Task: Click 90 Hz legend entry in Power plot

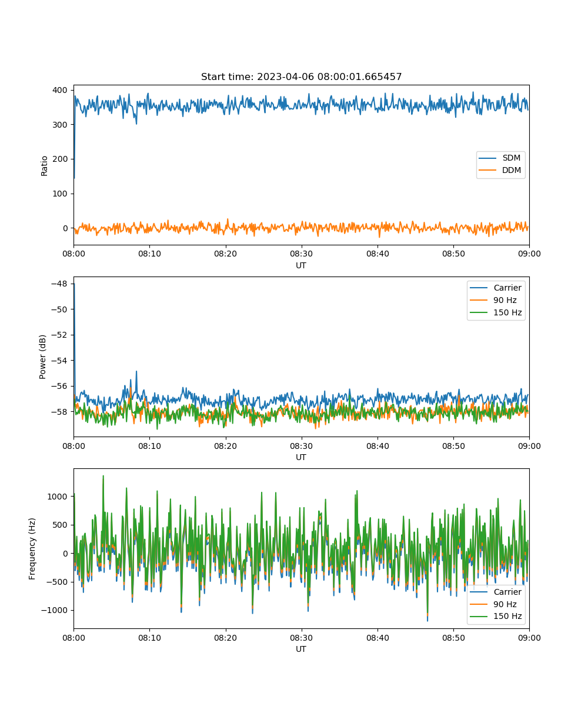Action: coord(496,300)
